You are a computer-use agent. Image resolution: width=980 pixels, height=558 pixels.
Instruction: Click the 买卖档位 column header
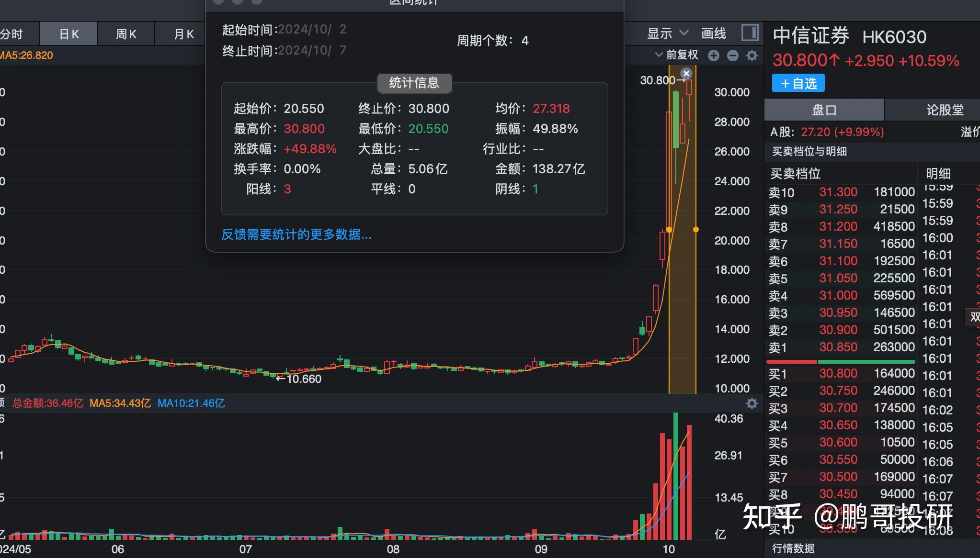coord(795,174)
